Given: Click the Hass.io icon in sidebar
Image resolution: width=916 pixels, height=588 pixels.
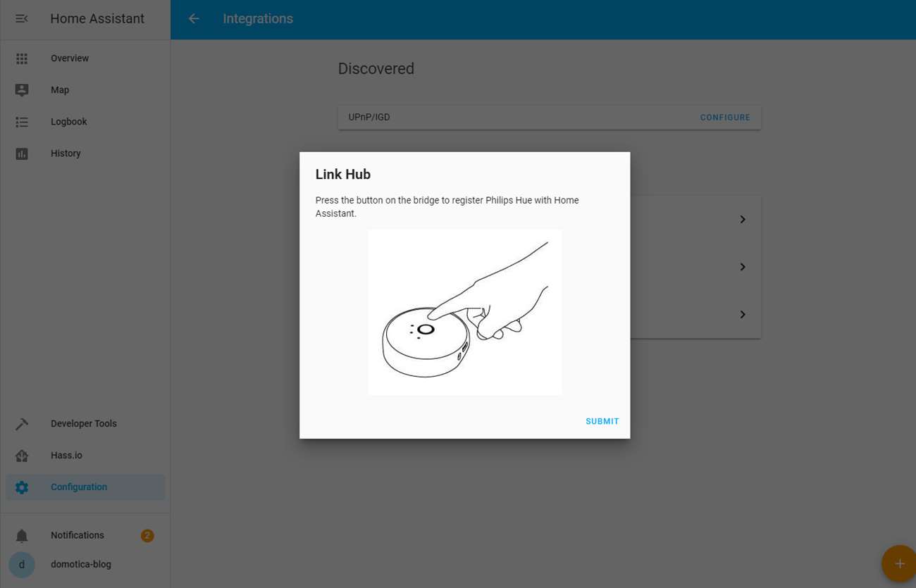Looking at the screenshot, I should pos(22,456).
